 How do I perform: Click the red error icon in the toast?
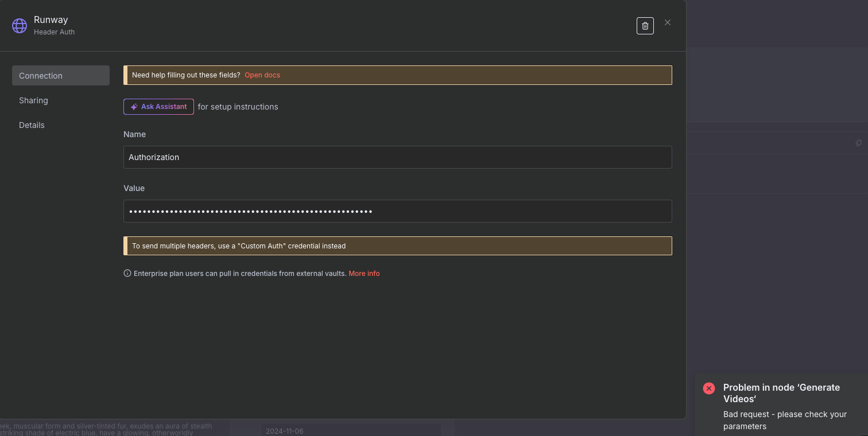point(708,388)
